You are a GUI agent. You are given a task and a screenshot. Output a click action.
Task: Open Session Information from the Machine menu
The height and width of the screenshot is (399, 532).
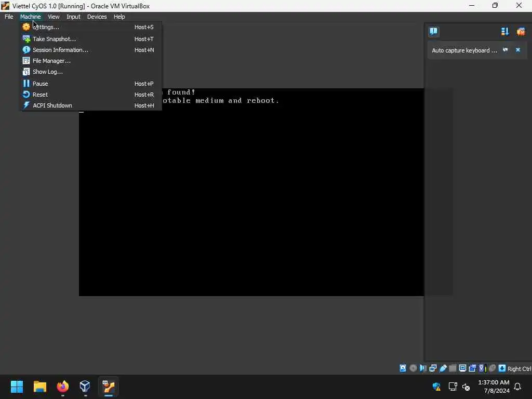coord(90,50)
